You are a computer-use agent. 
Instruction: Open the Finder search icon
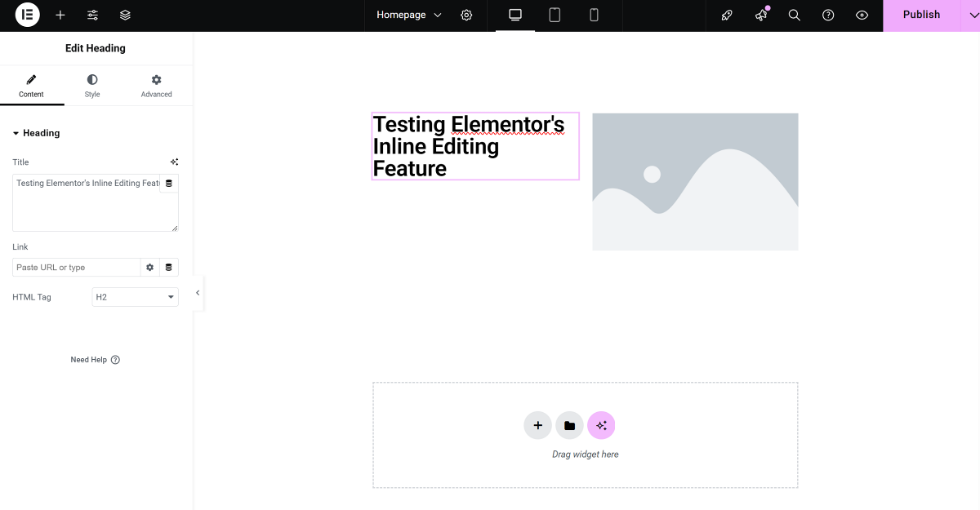[x=794, y=16]
